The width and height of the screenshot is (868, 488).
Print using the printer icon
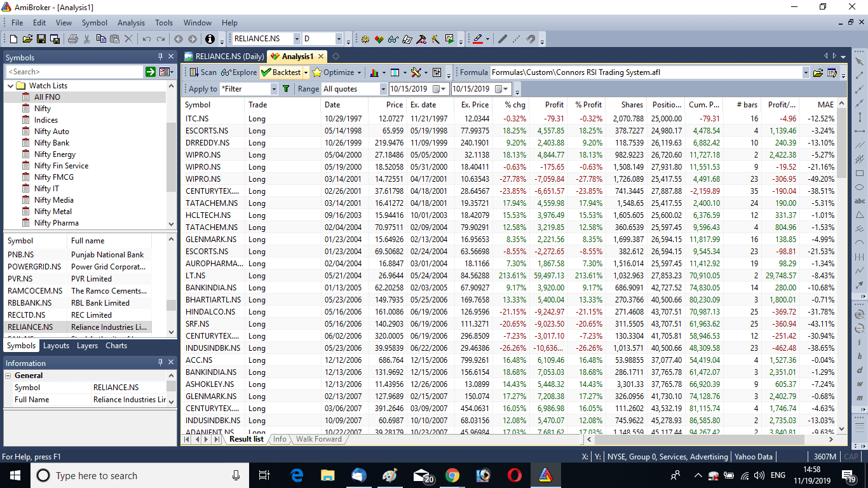click(x=72, y=39)
